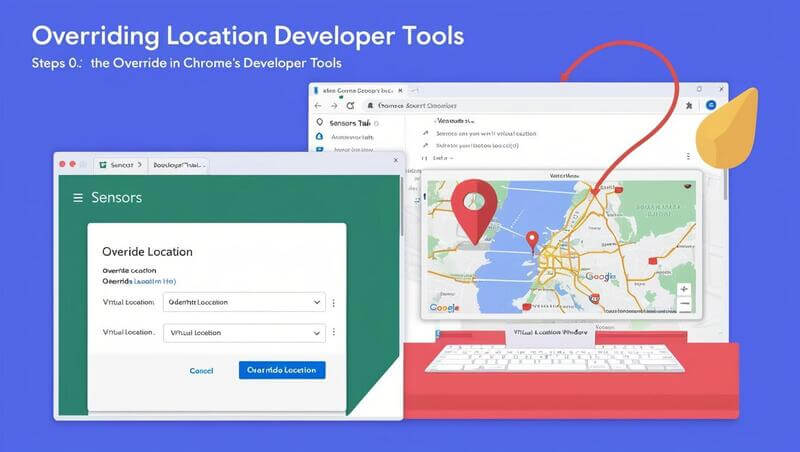The image size is (800, 452).
Task: Open the blue profile avatar in Chrome
Action: click(x=711, y=105)
